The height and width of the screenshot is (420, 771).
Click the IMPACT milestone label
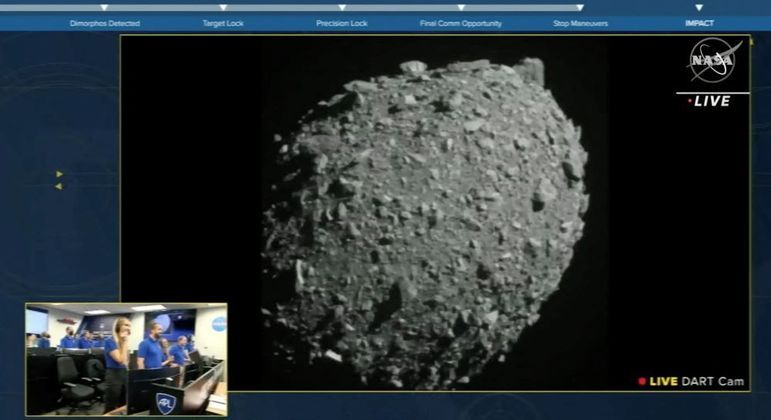coord(699,23)
